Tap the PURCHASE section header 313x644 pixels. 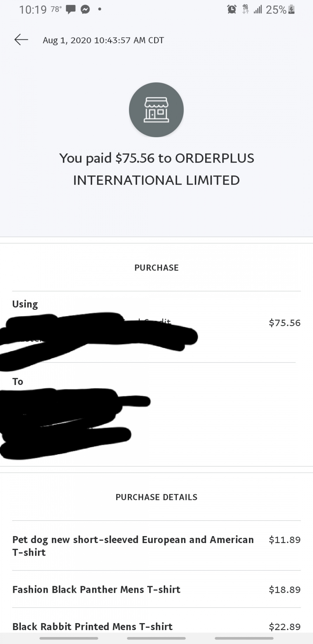tap(156, 268)
